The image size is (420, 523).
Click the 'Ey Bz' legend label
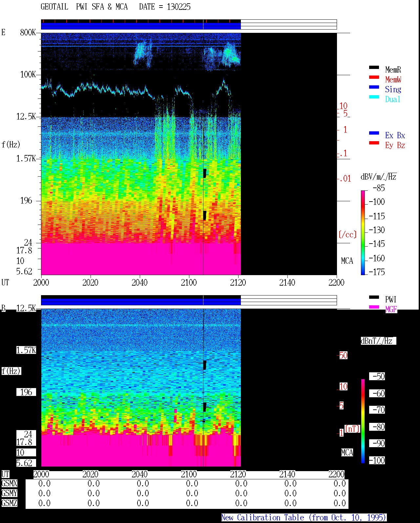tap(395, 145)
